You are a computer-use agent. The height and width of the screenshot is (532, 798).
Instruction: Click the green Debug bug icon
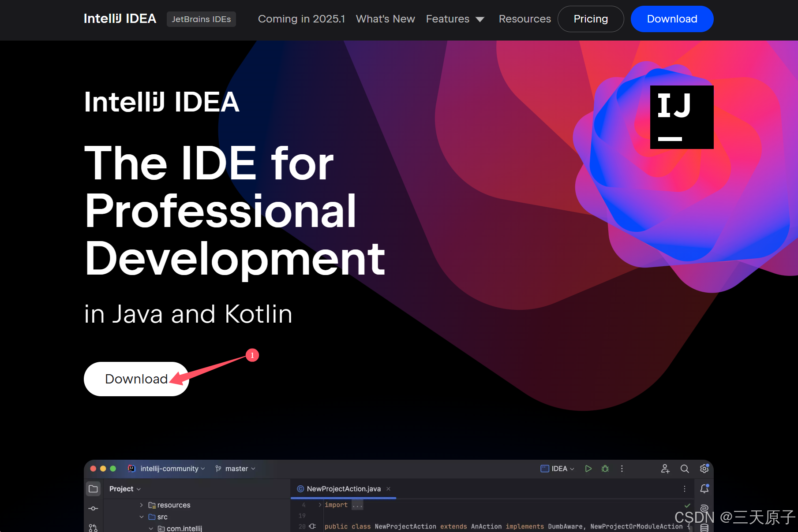(605, 469)
